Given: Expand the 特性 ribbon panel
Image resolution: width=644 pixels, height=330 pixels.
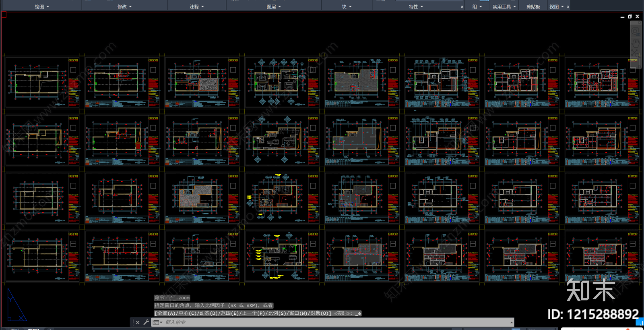Looking at the screenshot, I should (416, 6).
